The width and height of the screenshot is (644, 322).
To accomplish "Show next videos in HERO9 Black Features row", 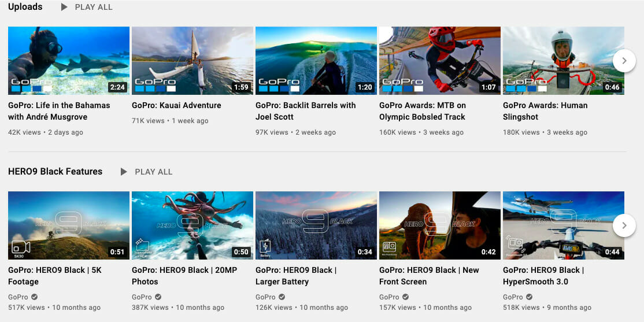I will (x=624, y=225).
